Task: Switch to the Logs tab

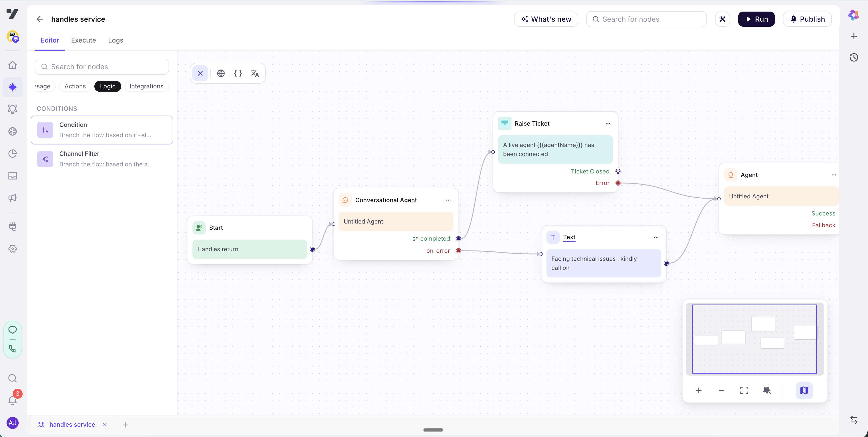Action: click(x=115, y=40)
